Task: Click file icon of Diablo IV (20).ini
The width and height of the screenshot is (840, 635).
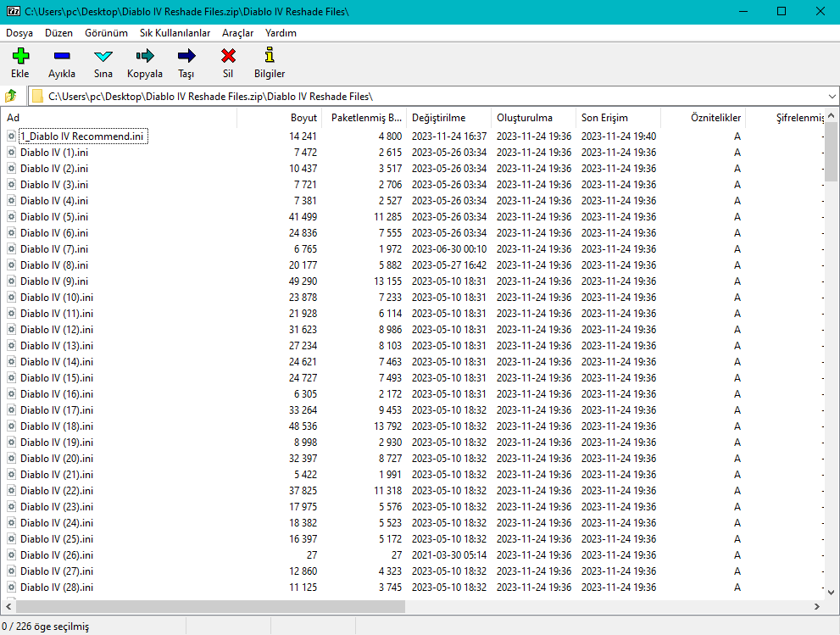Action: click(x=11, y=458)
